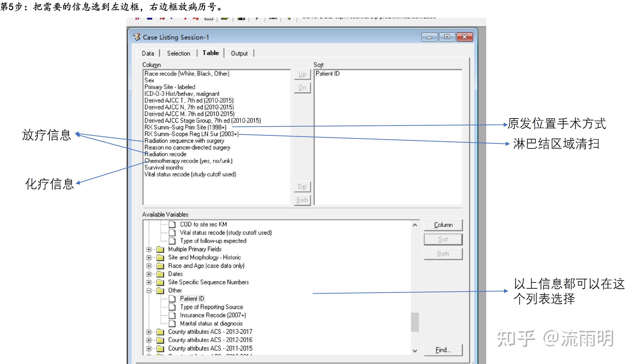Expand Site Specific Sequence Numbers node
The height and width of the screenshot is (364, 630).
[x=149, y=282]
